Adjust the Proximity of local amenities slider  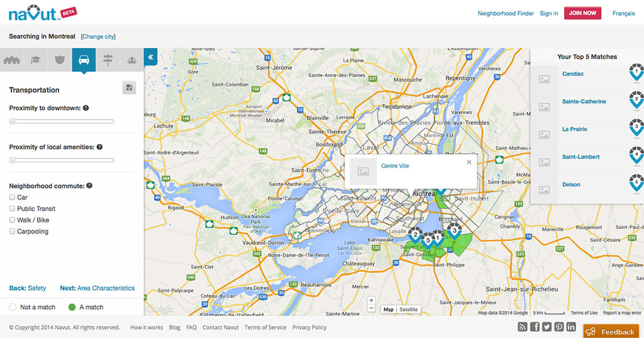click(x=62, y=161)
